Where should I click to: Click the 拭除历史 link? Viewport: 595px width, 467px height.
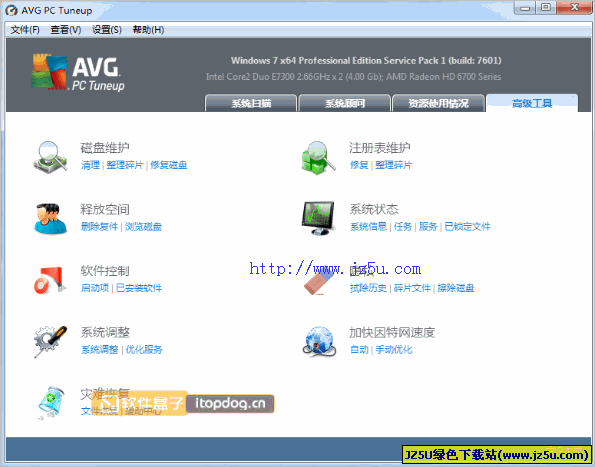coord(368,288)
